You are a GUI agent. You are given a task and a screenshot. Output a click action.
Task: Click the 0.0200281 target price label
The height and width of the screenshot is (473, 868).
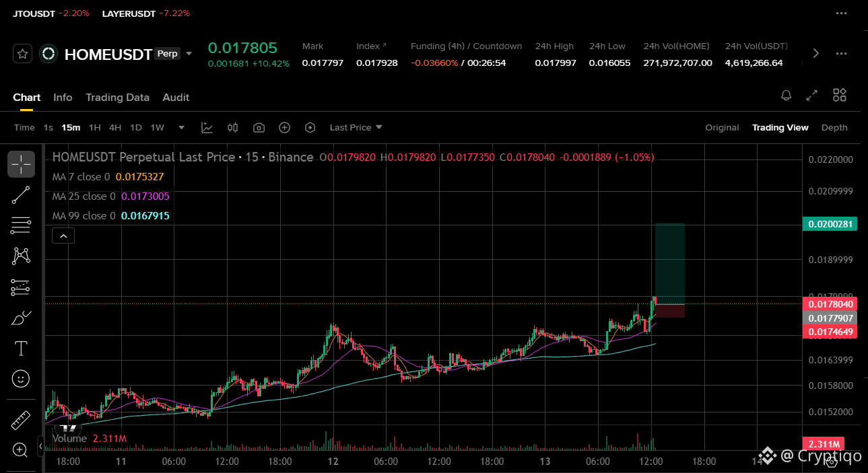pyautogui.click(x=830, y=224)
